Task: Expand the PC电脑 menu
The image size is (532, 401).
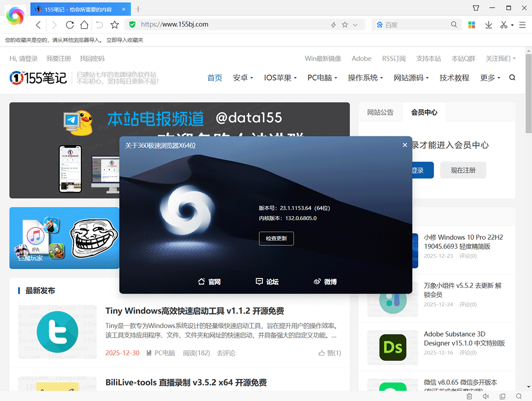Action: (x=322, y=78)
